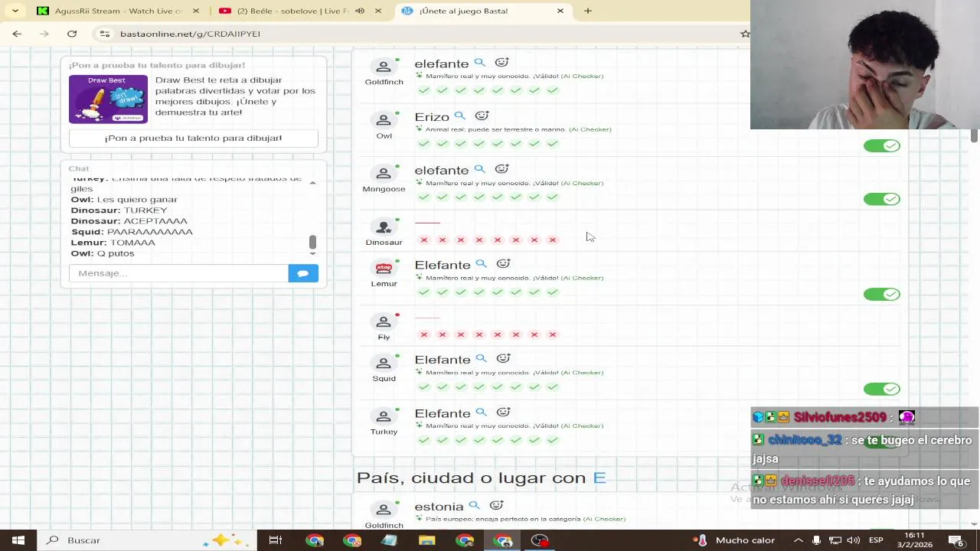
Task: Search the word estonia with magnifier icon
Action: click(474, 506)
